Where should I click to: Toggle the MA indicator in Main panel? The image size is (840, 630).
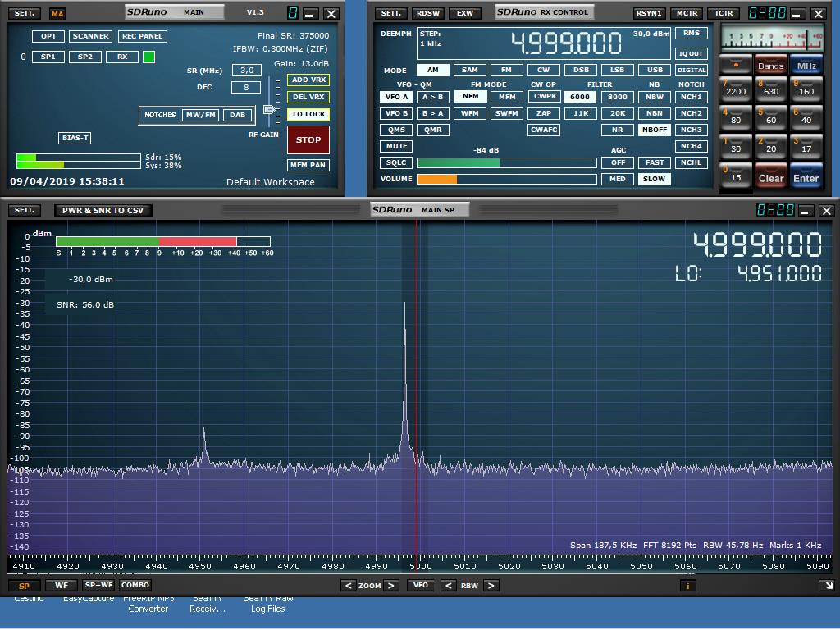pos(57,13)
